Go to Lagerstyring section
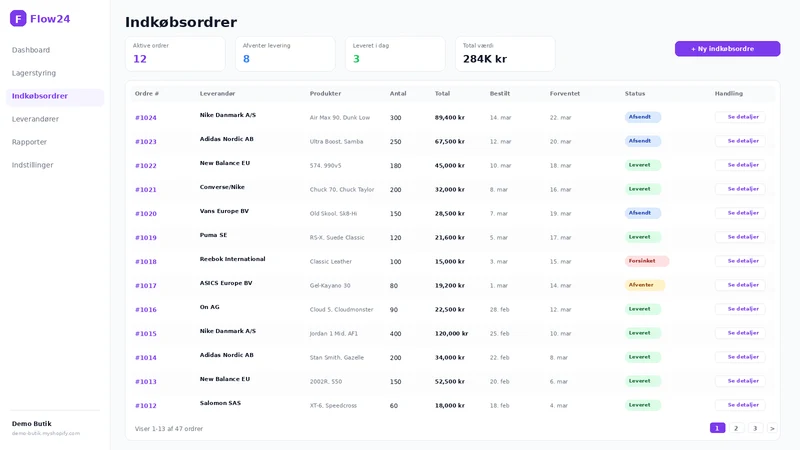 [x=34, y=73]
